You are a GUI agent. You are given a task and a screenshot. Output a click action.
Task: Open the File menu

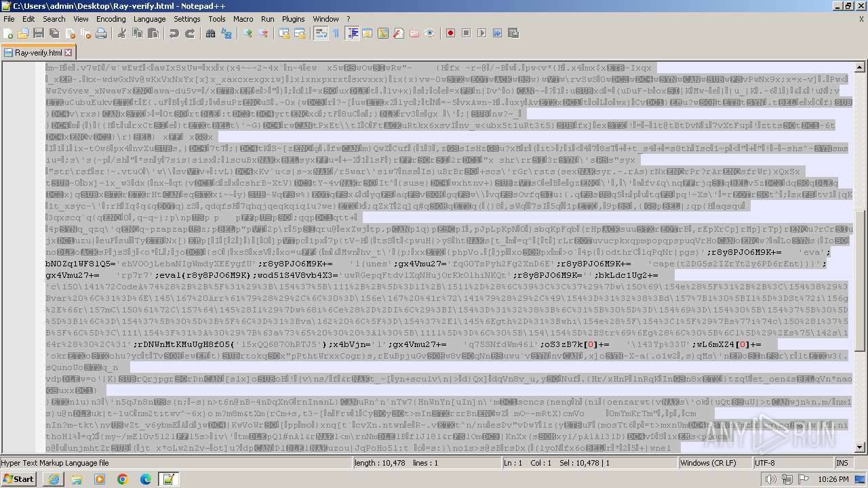tap(9, 19)
